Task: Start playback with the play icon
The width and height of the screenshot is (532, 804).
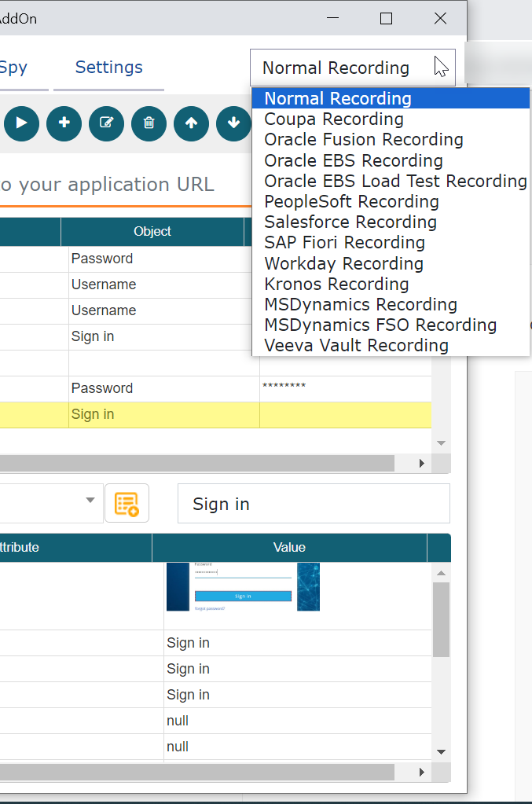Action: tap(21, 123)
